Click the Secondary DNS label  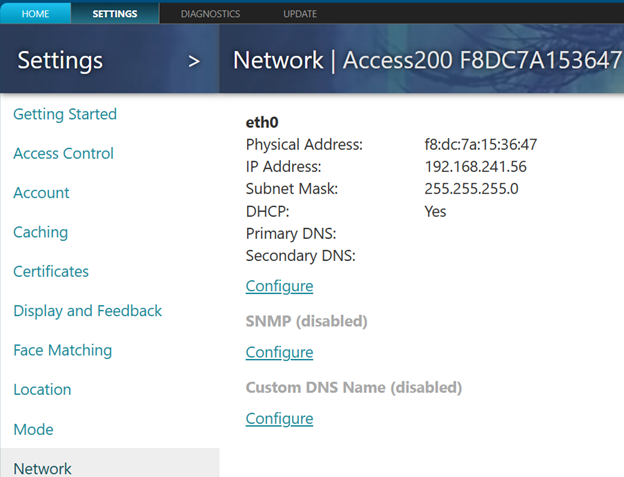click(300, 256)
